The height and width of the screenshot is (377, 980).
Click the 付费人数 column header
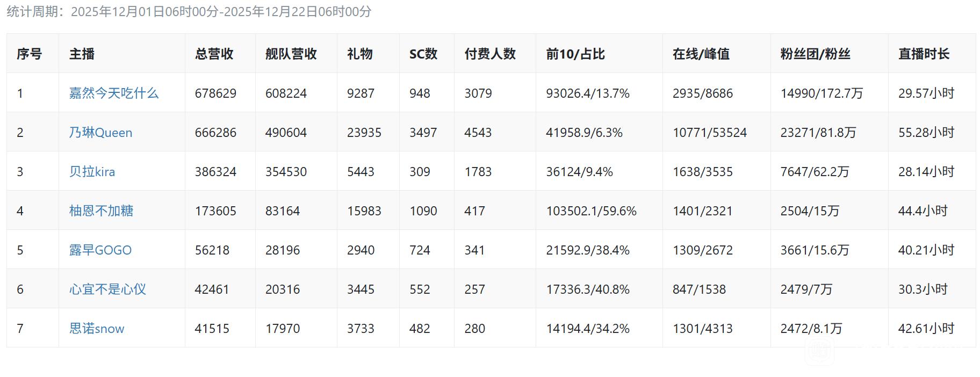click(490, 54)
